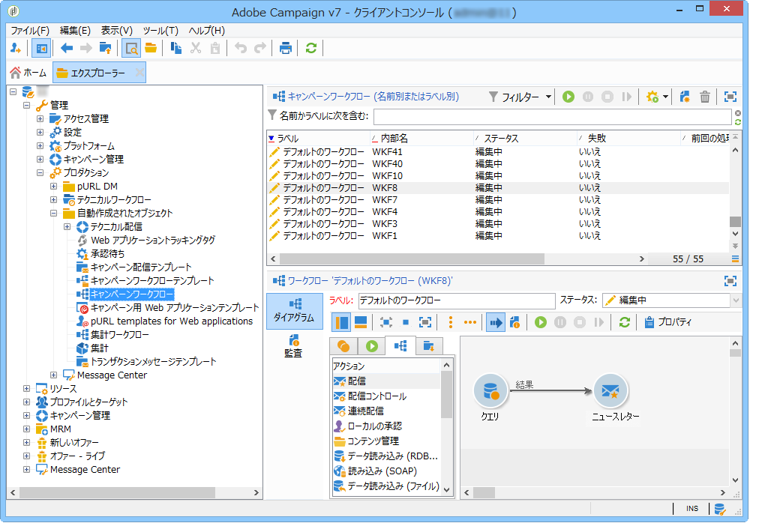Select the ダイアグラム side tab

click(294, 311)
